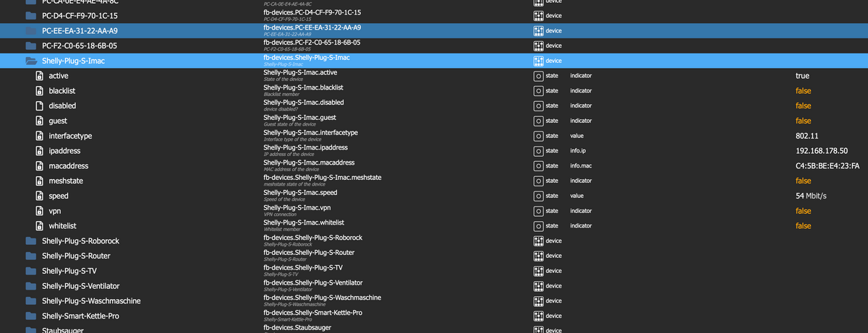Screen dimensions: 868x333
Task: Expand the Shelly-Plug-S-Roborock folder
Action: pos(30,241)
